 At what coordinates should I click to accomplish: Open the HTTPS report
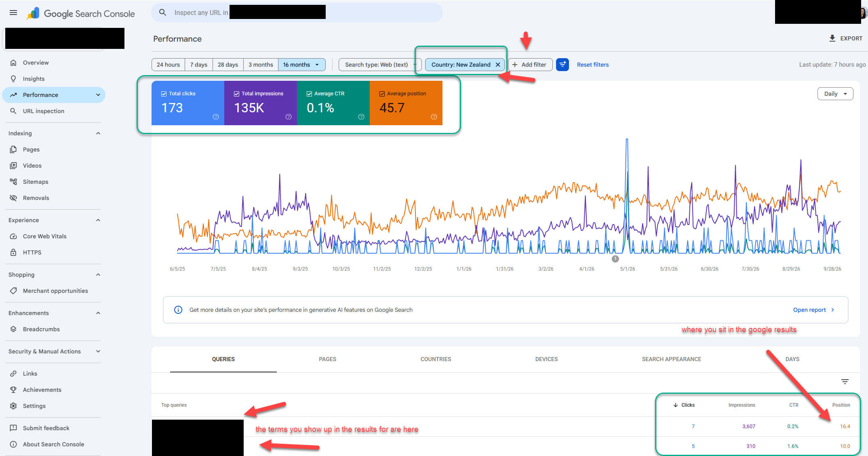coord(32,252)
